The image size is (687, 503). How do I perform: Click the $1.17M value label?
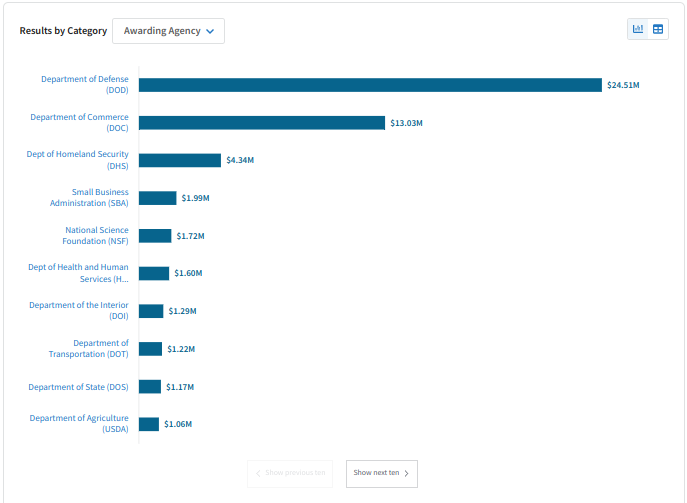(180, 387)
